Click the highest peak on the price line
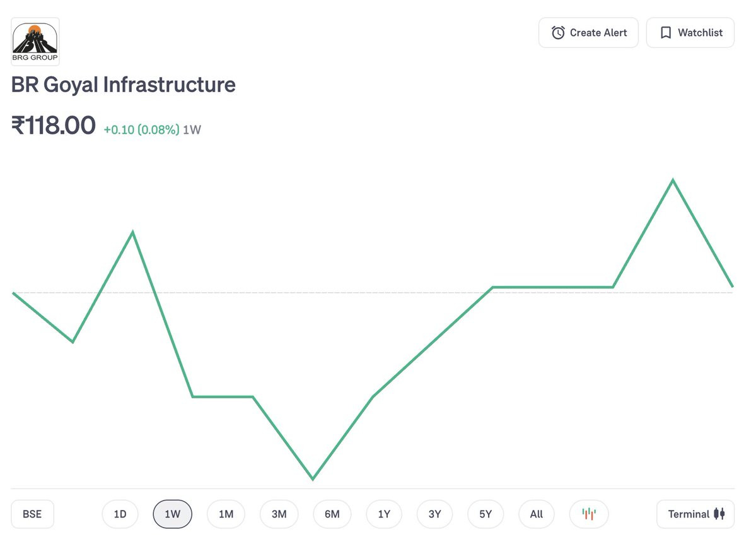The image size is (756, 544). [x=673, y=180]
